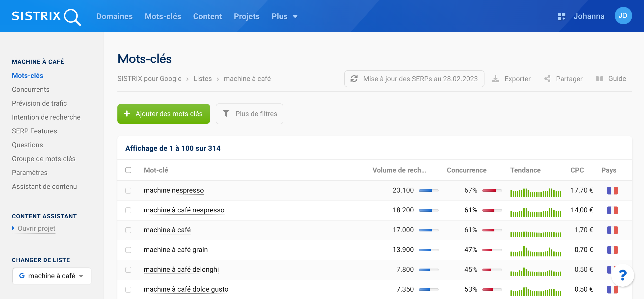Viewport: 644px width, 299px height.
Task: Click the Partager share icon
Action: point(547,79)
